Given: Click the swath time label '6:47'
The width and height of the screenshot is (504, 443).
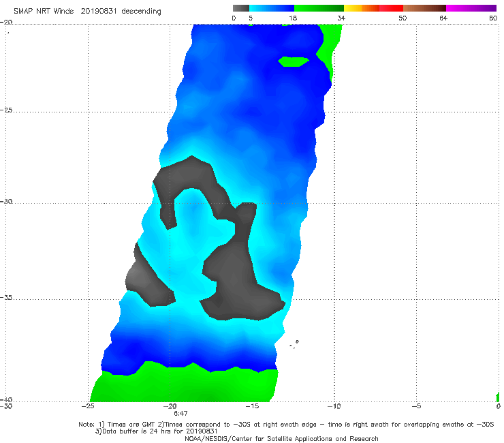Looking at the screenshot, I should click(180, 414).
